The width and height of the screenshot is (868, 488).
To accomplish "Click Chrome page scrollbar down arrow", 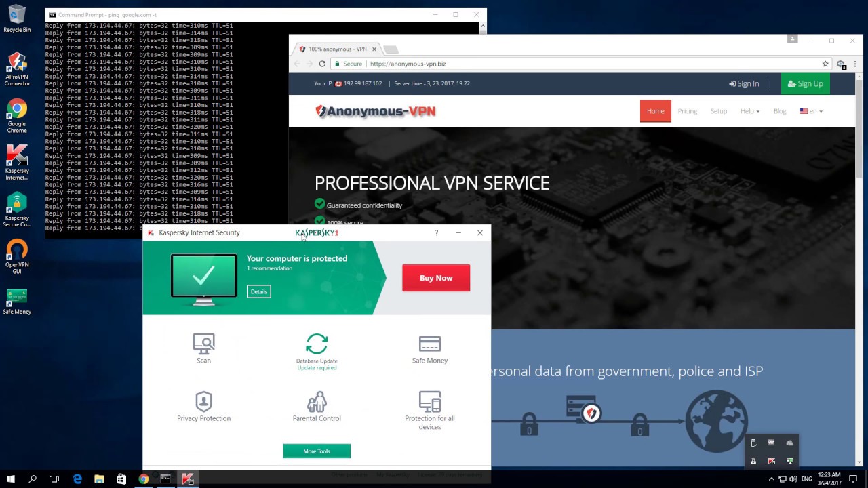I will coord(859,463).
